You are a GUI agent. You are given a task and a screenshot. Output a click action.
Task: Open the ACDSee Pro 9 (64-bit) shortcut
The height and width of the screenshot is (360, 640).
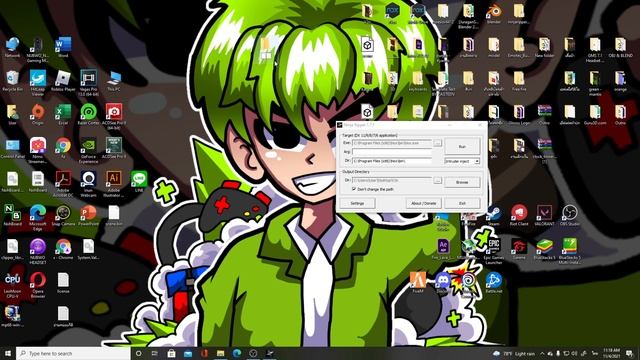tap(114, 116)
